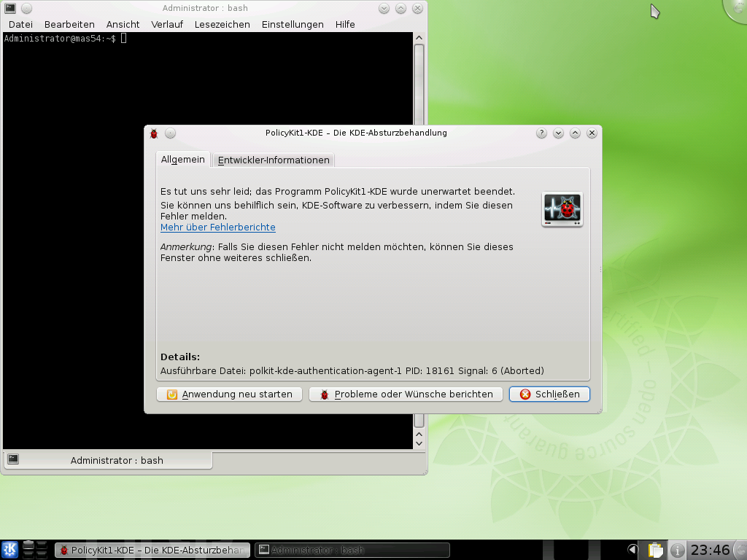
Task: Click the crash handler bug thumbnail icon
Action: pos(562,209)
